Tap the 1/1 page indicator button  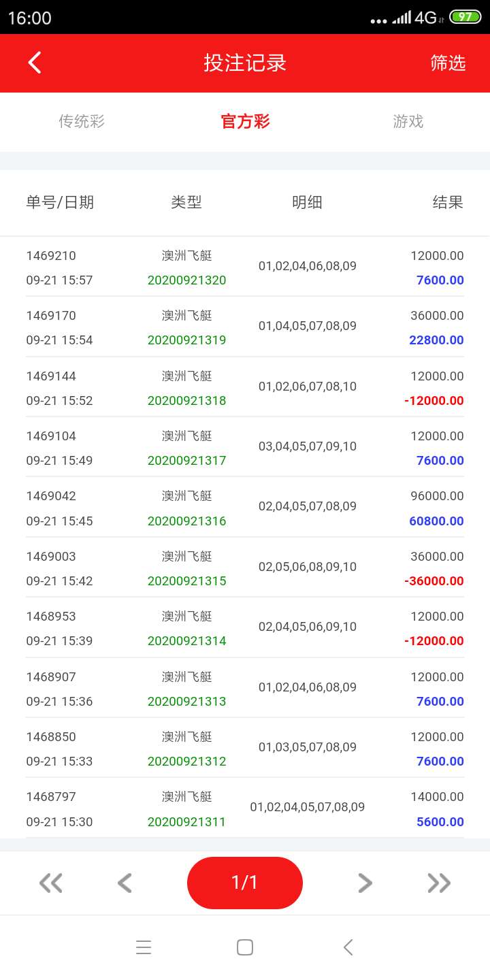245,883
